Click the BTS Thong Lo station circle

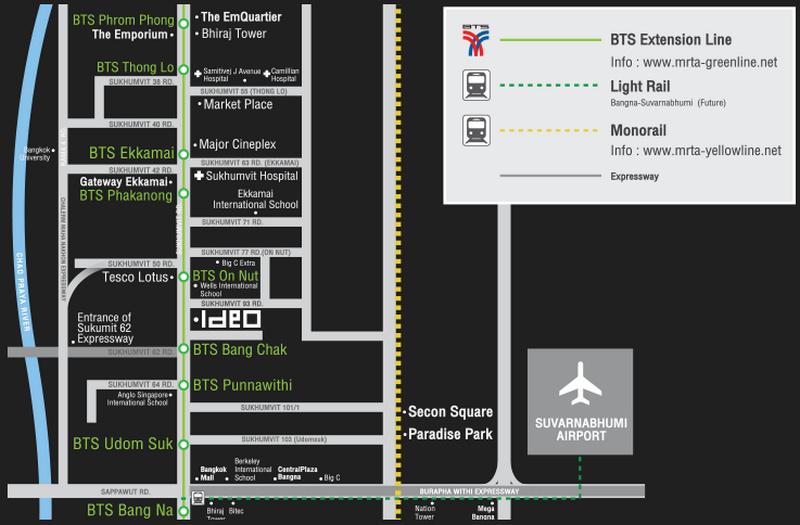[x=184, y=69]
